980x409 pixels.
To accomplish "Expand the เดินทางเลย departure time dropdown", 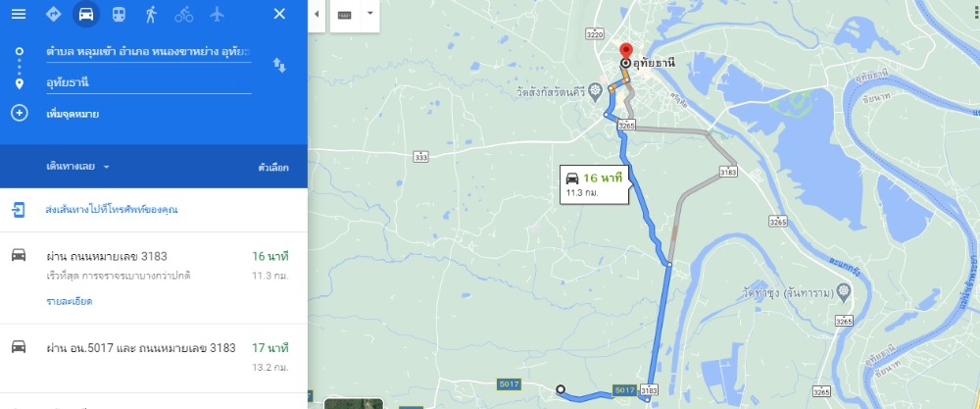I will click(x=78, y=167).
